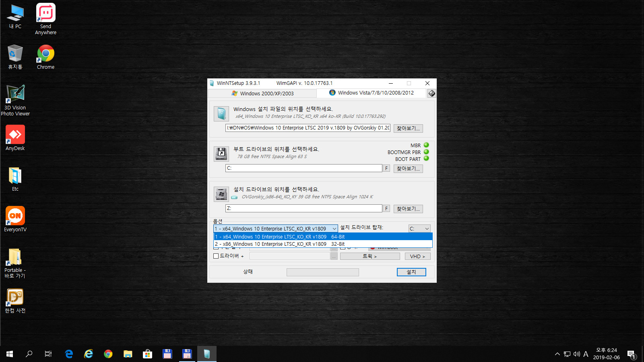Open Task View on the taskbar
Screen dimensions: 644x362
click(48, 354)
